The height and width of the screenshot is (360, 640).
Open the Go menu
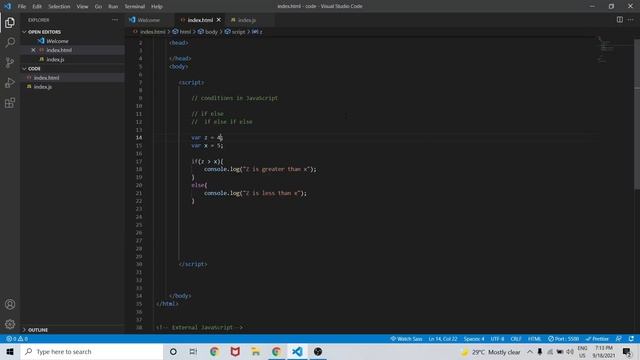coord(98,7)
